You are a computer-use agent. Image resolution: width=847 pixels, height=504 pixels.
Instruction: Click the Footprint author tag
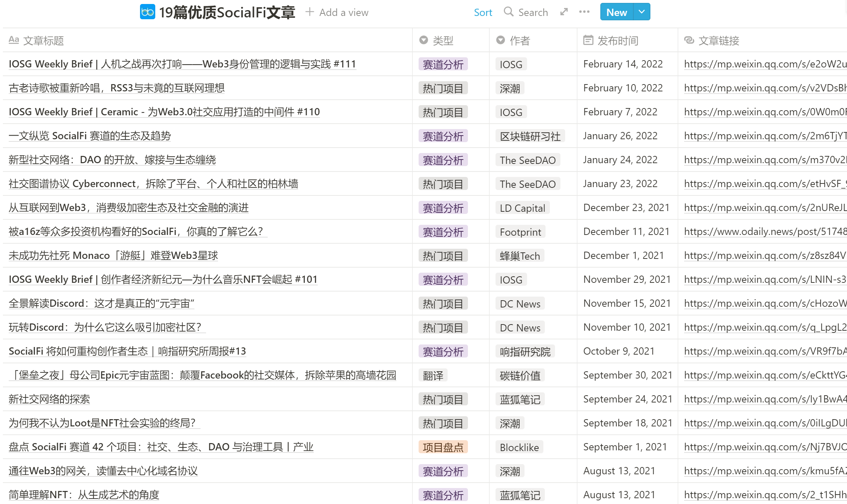click(520, 232)
